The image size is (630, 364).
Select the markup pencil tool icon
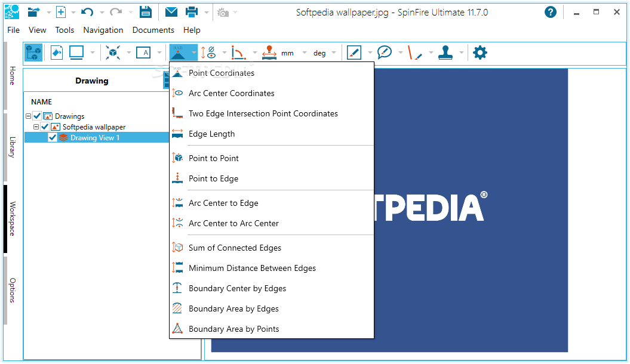pyautogui.click(x=354, y=53)
